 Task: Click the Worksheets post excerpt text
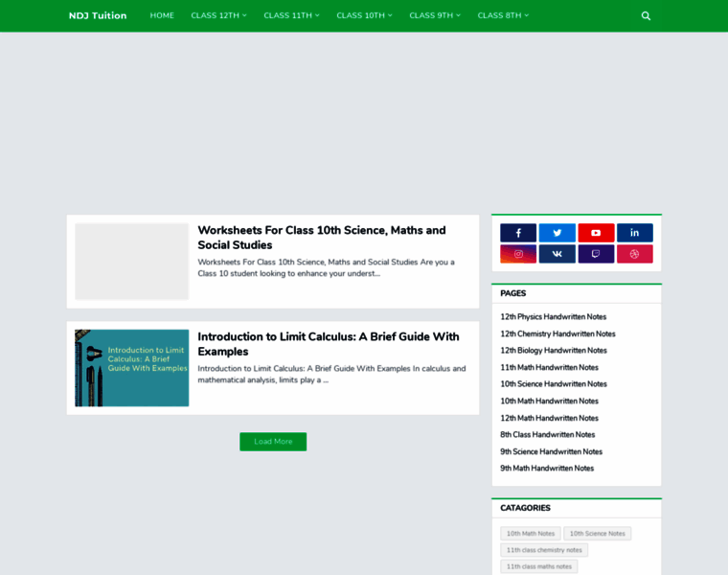click(x=326, y=268)
